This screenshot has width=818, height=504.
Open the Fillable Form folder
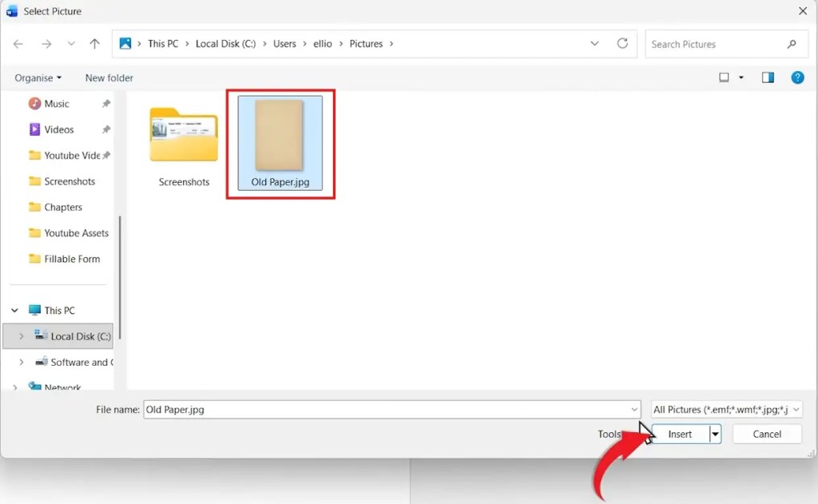tap(70, 259)
